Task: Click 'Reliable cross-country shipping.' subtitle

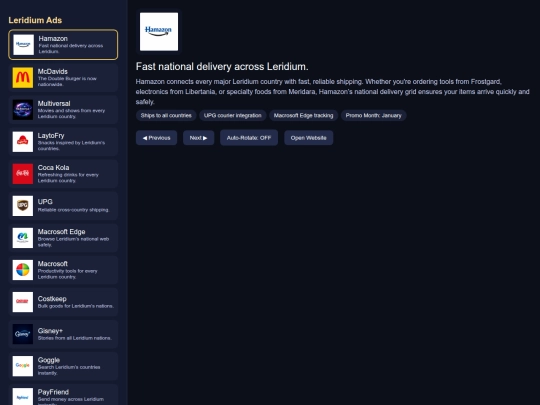Action: click(x=73, y=210)
